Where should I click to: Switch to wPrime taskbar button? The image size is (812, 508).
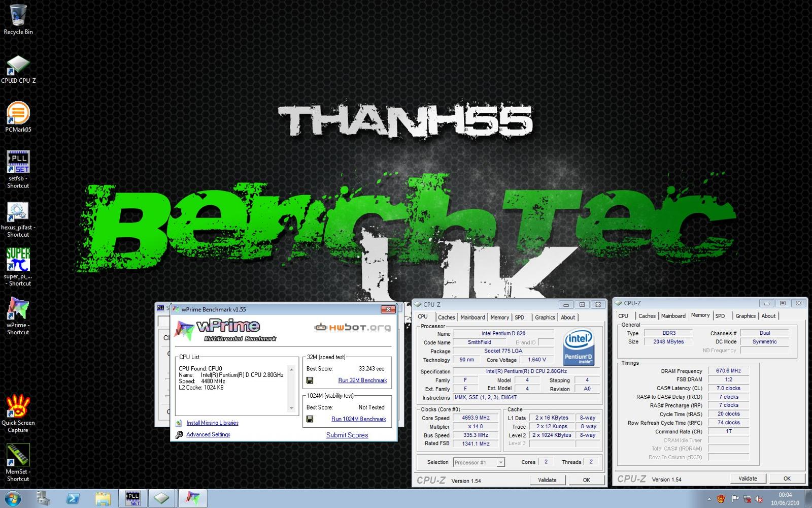192,498
